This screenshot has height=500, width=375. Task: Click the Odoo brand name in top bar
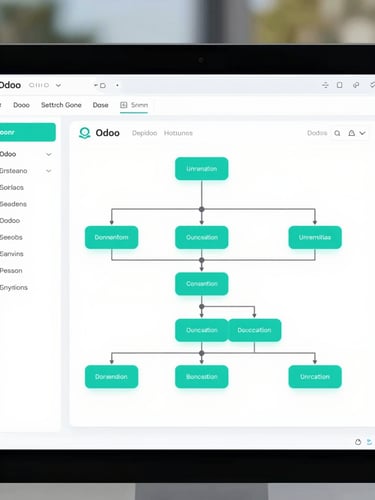click(10, 85)
